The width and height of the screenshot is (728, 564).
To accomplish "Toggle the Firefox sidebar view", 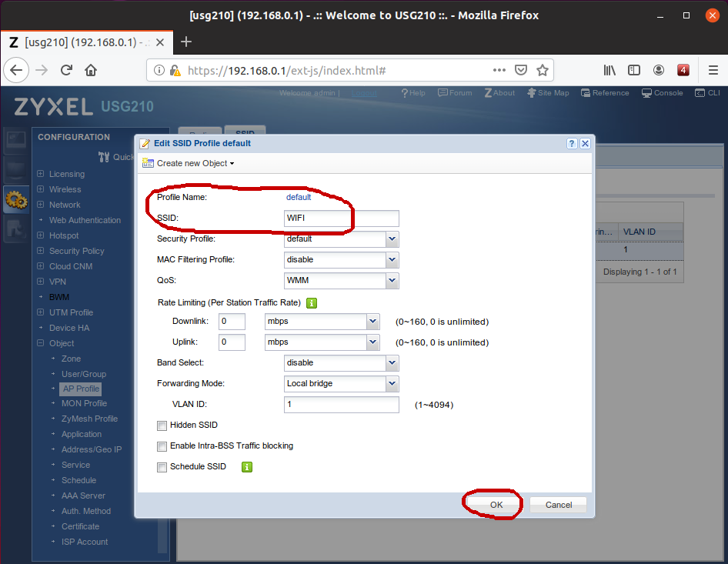I will click(634, 70).
